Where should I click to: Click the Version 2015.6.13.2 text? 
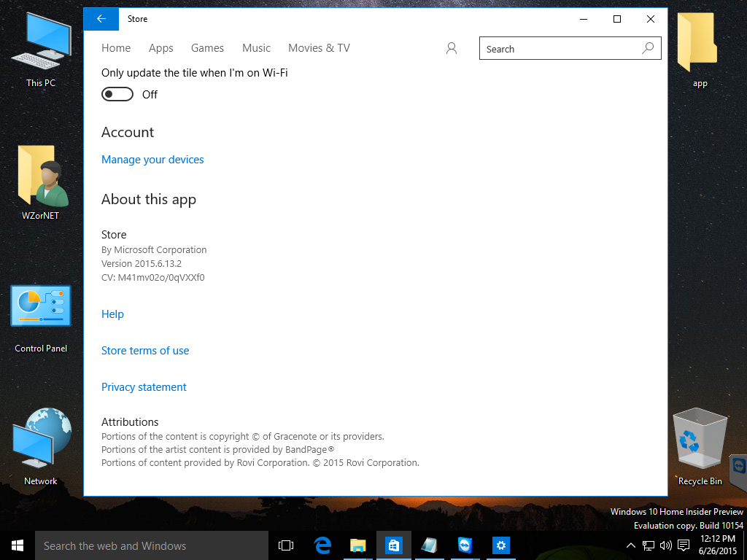pyautogui.click(x=142, y=263)
